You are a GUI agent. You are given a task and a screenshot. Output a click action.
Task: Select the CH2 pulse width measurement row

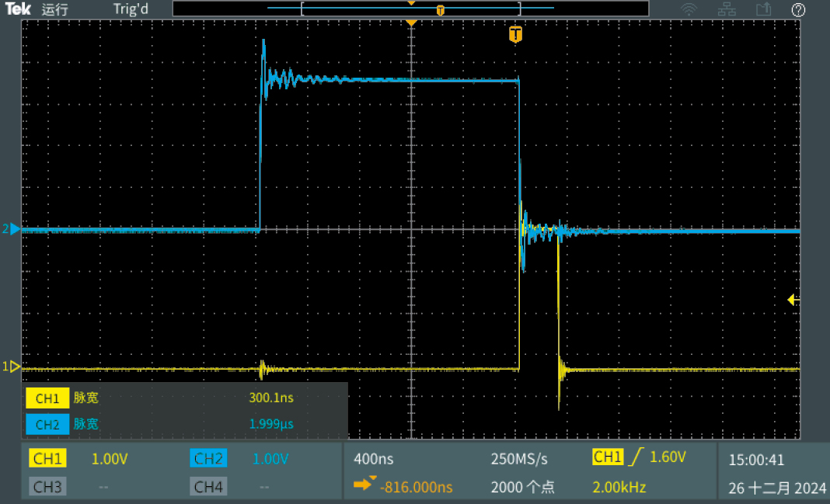pyautogui.click(x=184, y=424)
